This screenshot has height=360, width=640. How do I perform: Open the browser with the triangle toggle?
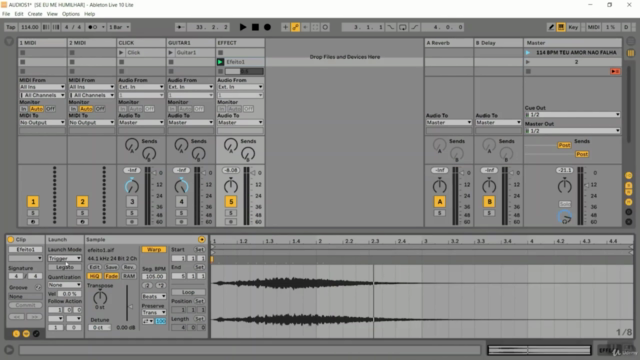point(9,42)
